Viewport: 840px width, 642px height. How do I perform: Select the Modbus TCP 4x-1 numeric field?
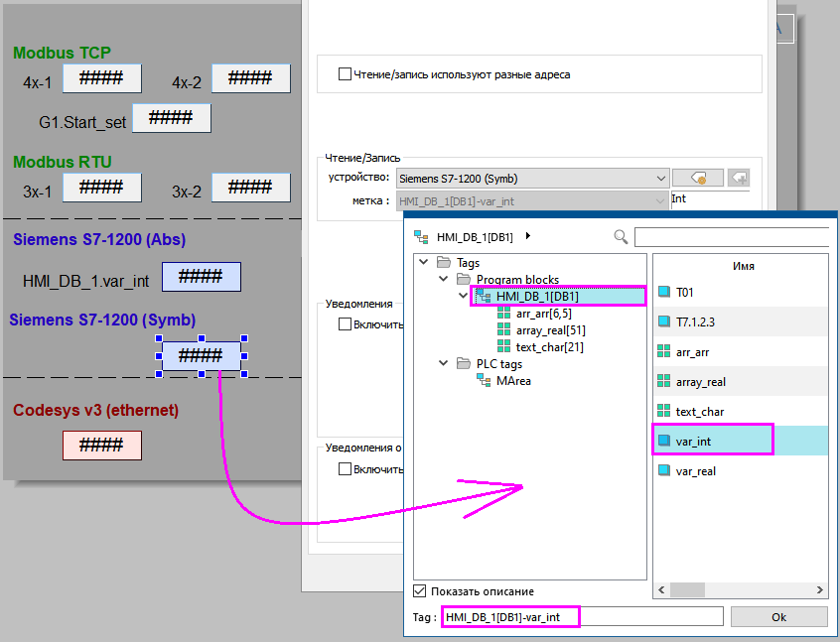click(x=102, y=78)
